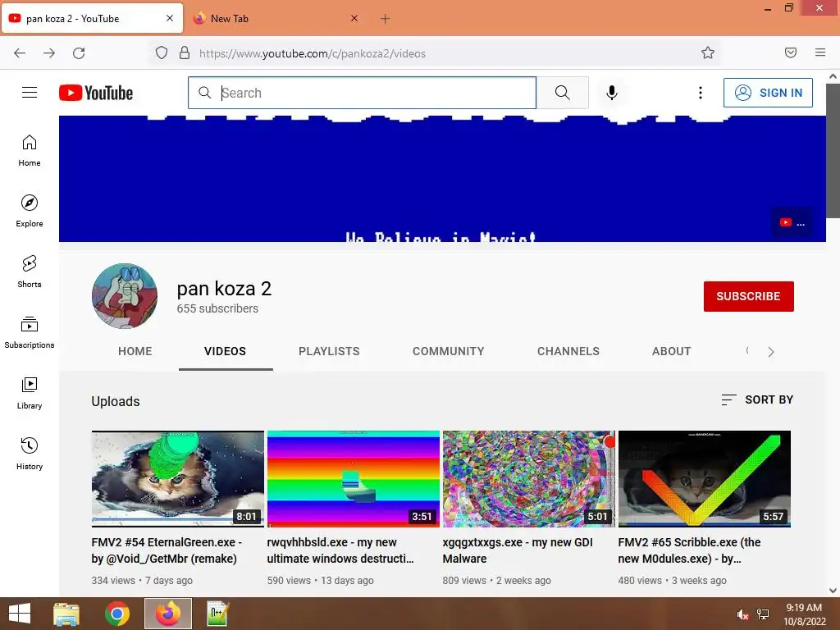Open Library in the sidebar

tap(30, 393)
